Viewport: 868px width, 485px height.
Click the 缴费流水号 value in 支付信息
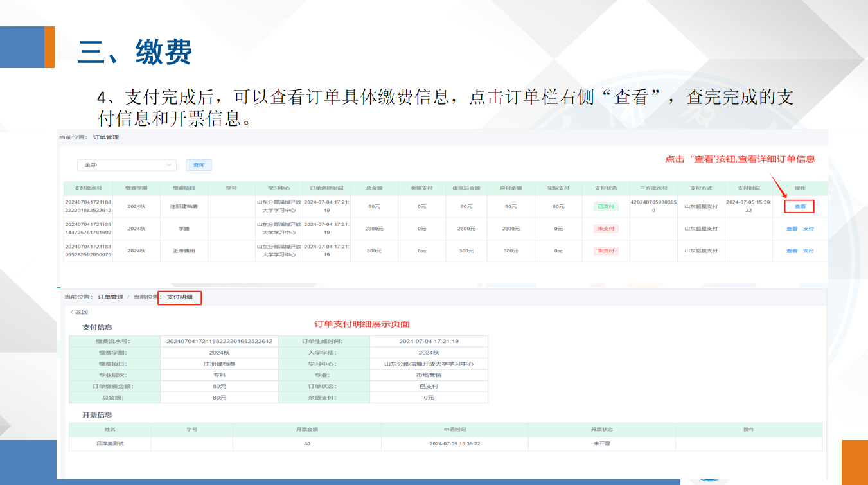point(219,342)
